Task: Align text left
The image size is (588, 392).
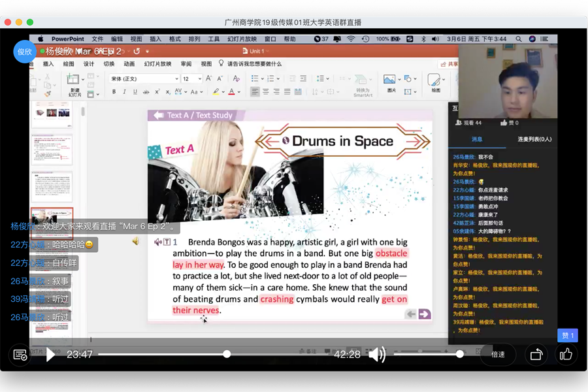Action: 255,92
